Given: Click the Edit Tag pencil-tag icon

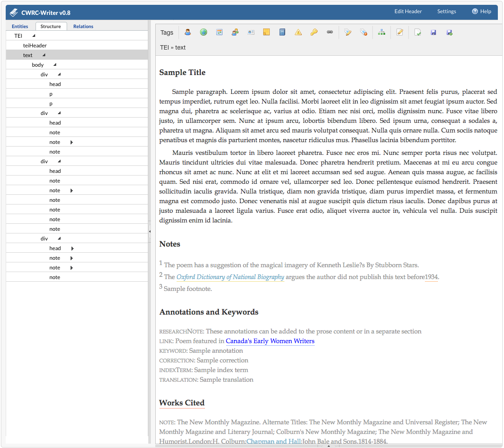Looking at the screenshot, I should [348, 32].
